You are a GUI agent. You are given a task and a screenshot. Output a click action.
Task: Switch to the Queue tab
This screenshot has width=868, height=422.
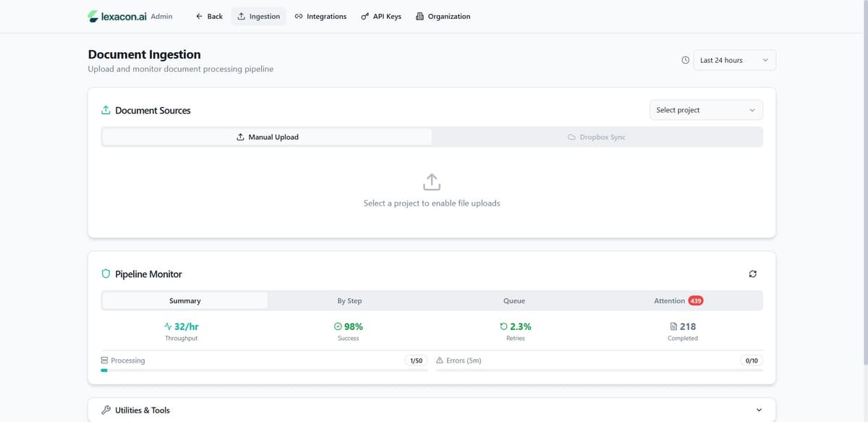[x=514, y=300]
